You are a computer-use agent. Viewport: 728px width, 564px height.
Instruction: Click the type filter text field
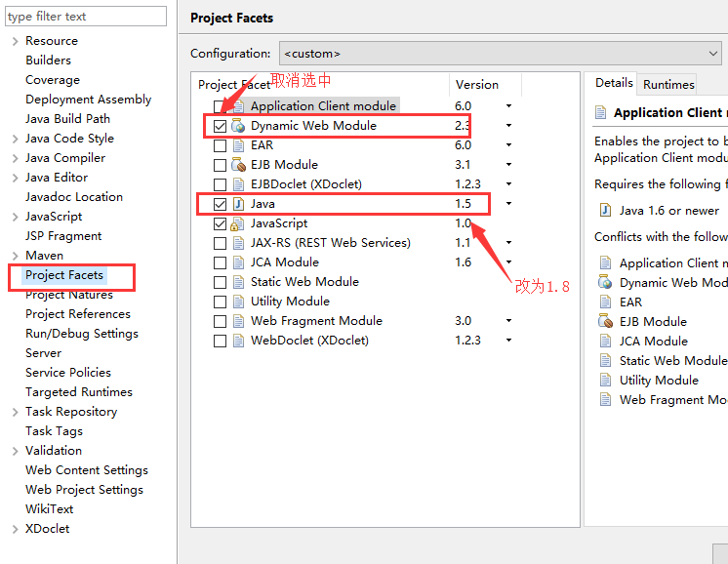pyautogui.click(x=86, y=17)
